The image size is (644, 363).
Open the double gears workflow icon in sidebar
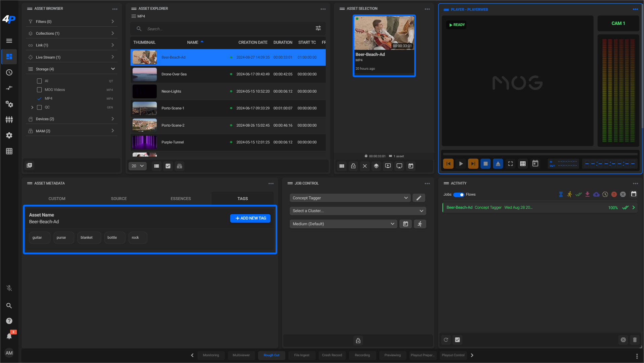[9, 104]
